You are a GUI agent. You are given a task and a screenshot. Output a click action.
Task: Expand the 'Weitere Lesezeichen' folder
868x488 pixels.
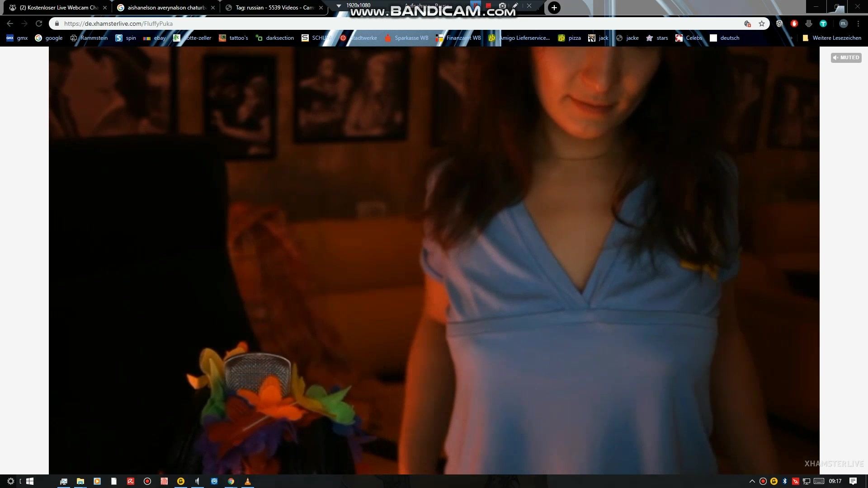[831, 38]
